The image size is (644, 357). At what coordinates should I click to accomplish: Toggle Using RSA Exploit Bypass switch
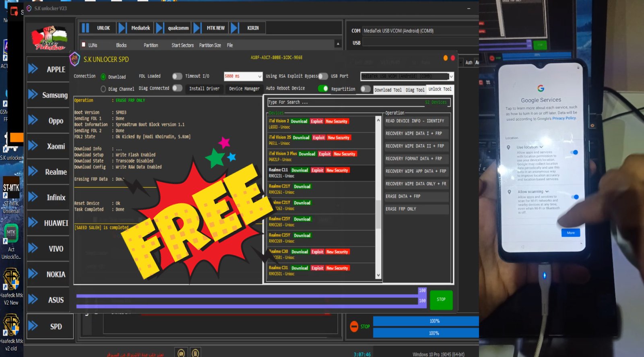click(323, 76)
